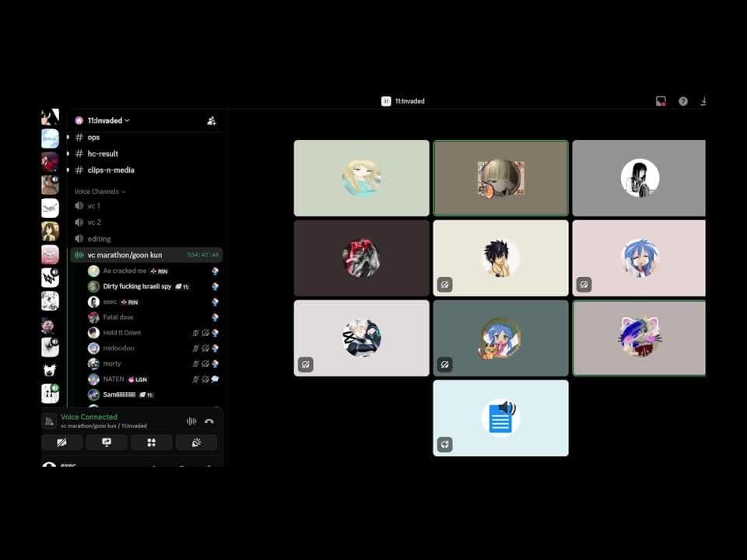Expand the ops channel category arrow
Viewport: 747px width, 560px height.
click(68, 137)
